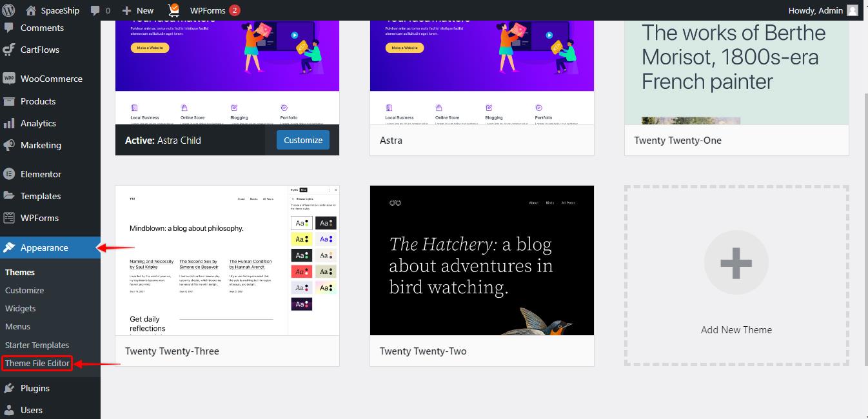Viewport: 868px width, 419px height.
Task: Open Products via its sidebar icon
Action: 9,101
